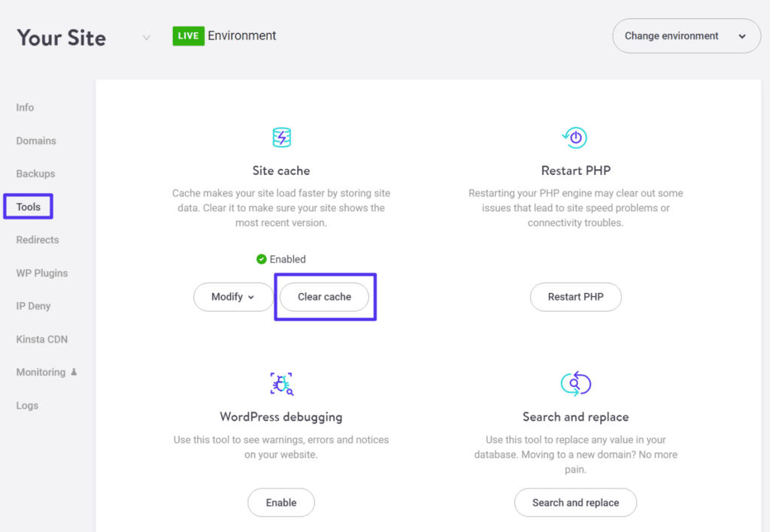Viewport: 770px width, 532px height.
Task: Click the lightning bolt inside the cache icon
Action: (x=280, y=138)
